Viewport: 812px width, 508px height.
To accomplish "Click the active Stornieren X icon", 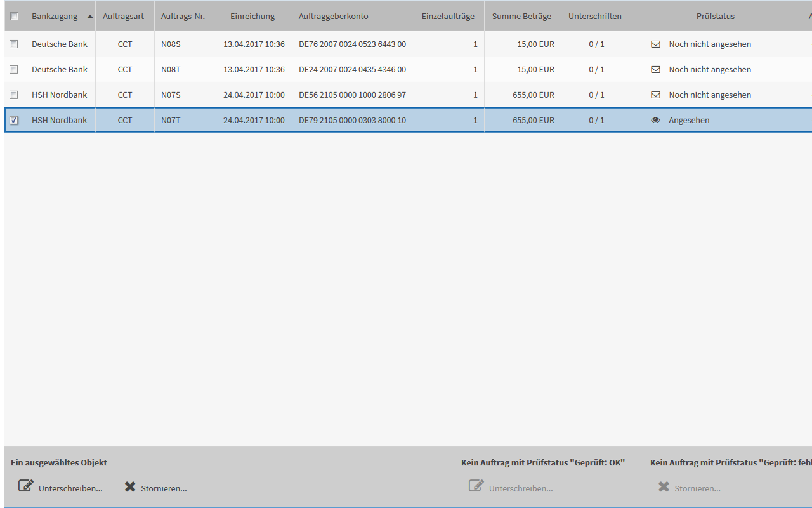I will coord(130,487).
